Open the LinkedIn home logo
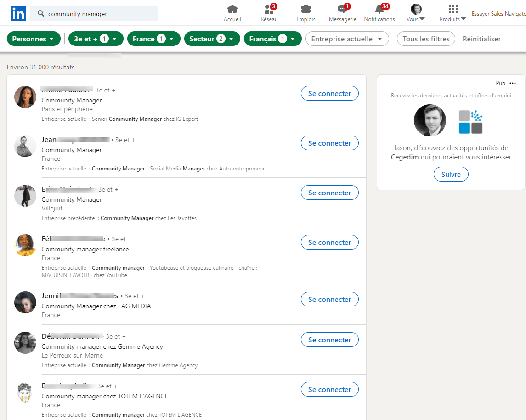 point(18,13)
